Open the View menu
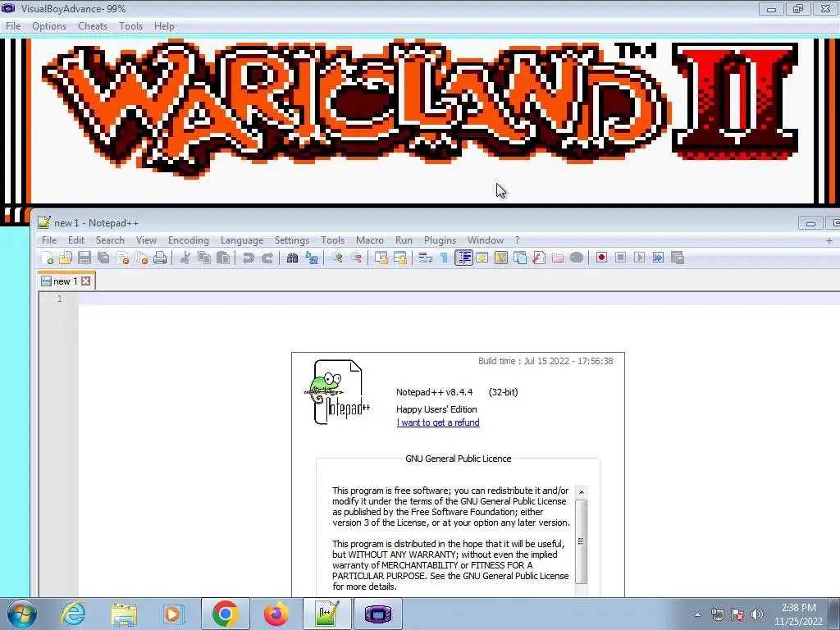Viewport: 840px width, 630px height. coord(146,240)
